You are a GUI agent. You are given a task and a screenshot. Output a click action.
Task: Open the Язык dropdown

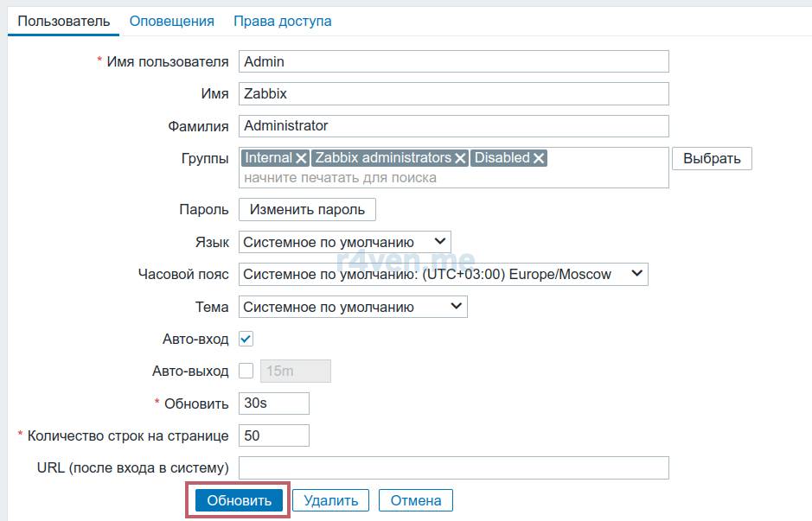pos(344,242)
